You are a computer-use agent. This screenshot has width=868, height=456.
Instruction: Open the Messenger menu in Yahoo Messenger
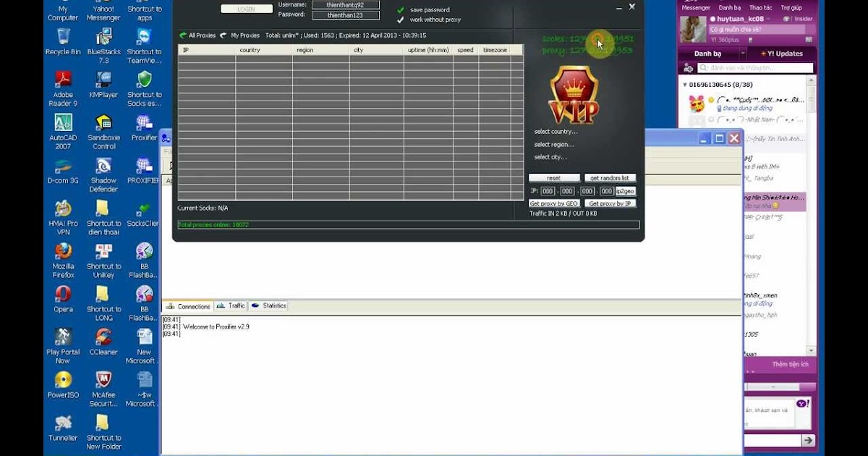(696, 7)
